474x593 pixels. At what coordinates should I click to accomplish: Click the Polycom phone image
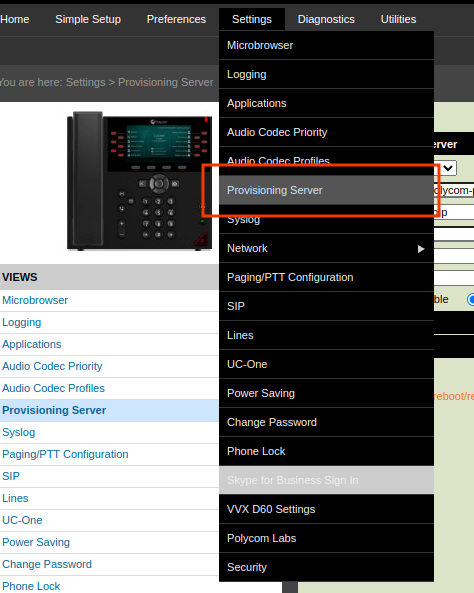pyautogui.click(x=139, y=181)
